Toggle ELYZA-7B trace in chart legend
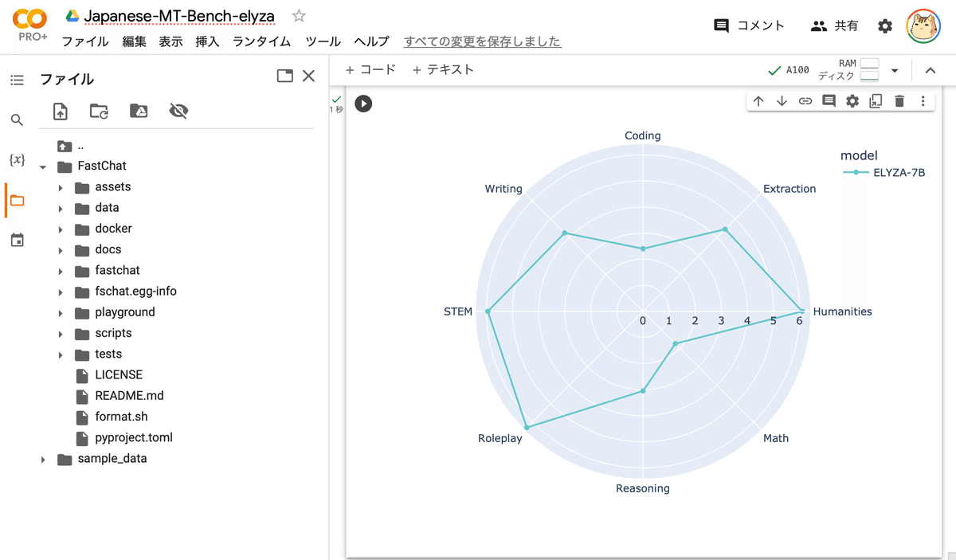Viewport: 956px width, 560px height. 884,173
